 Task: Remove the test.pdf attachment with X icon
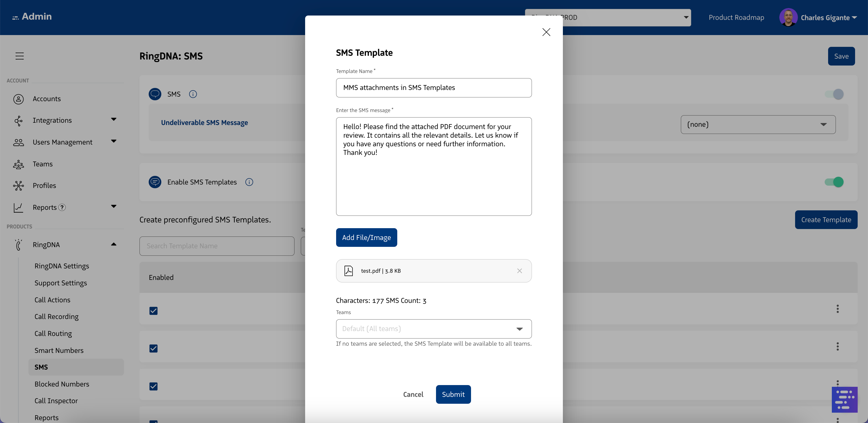[519, 271]
